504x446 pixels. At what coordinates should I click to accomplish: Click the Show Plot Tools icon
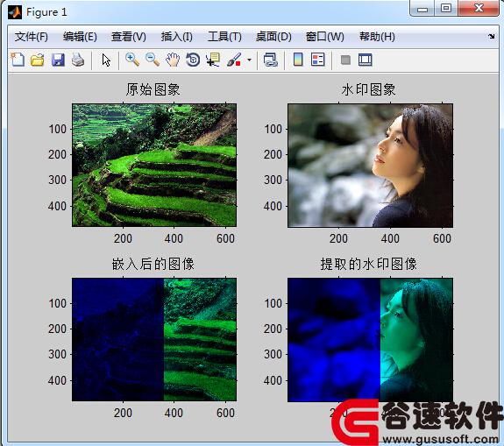click(x=366, y=60)
